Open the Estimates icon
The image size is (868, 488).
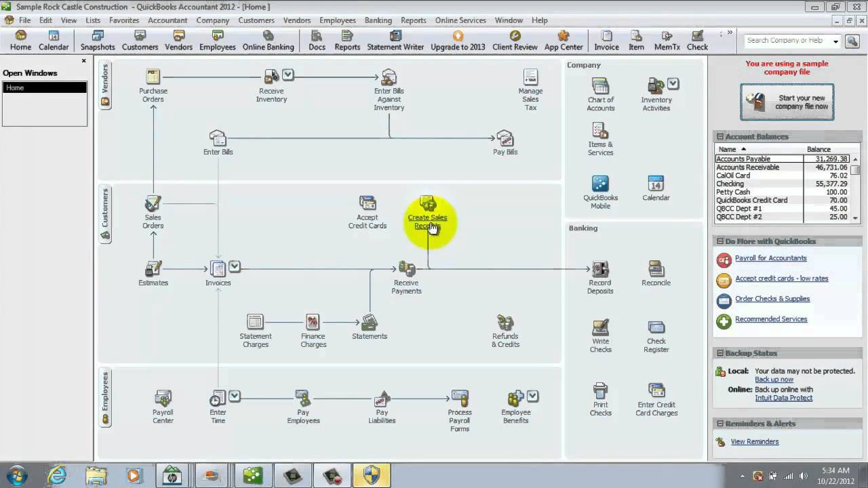click(x=153, y=269)
